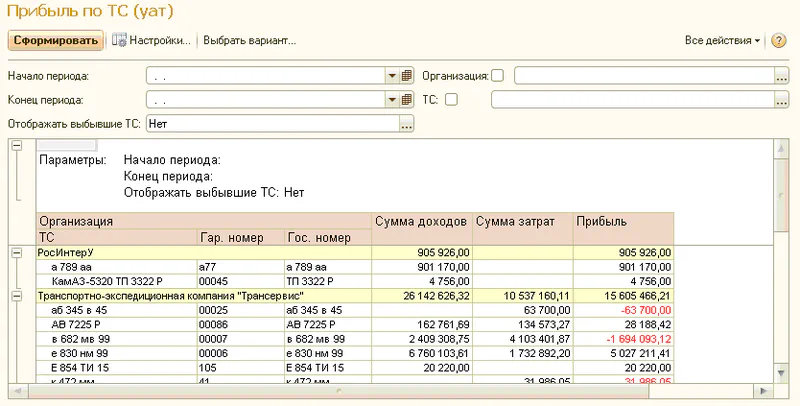Screen dimensions: 800x406
Task: Click into the Начало периода date field
Action: click(x=265, y=76)
